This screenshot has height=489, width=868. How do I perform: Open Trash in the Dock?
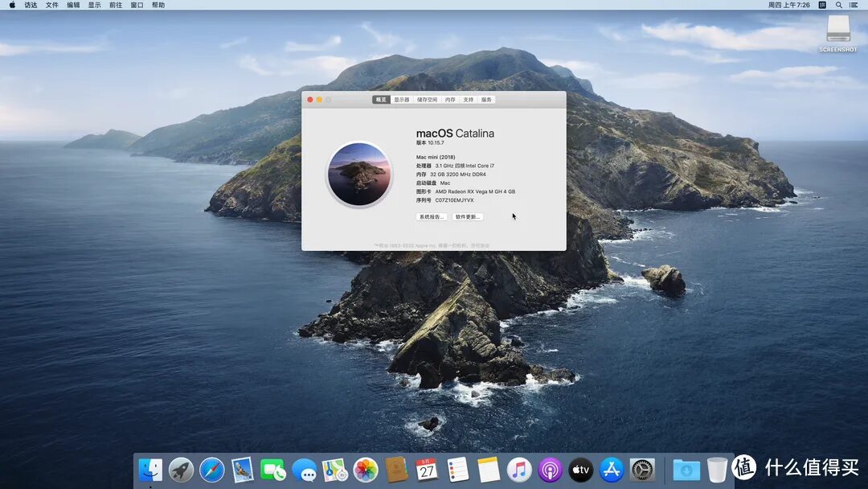pyautogui.click(x=717, y=471)
